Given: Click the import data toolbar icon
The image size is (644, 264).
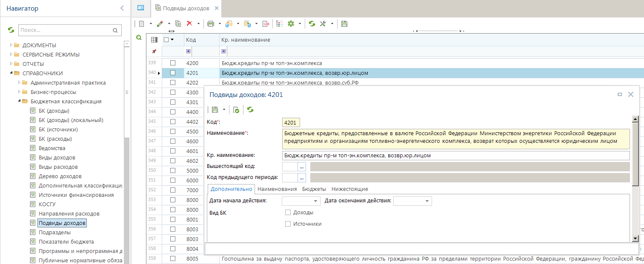Looking at the screenshot, I should 247,24.
